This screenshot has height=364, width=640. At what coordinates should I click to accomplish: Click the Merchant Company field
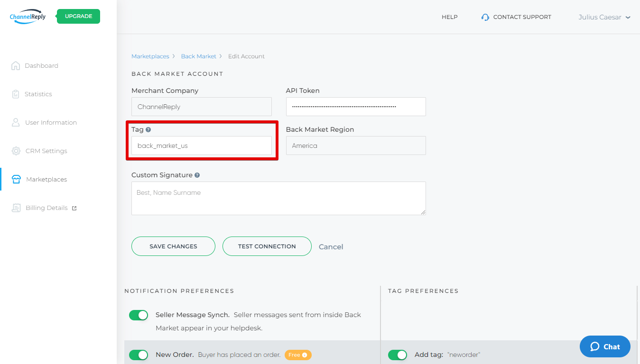coord(202,107)
